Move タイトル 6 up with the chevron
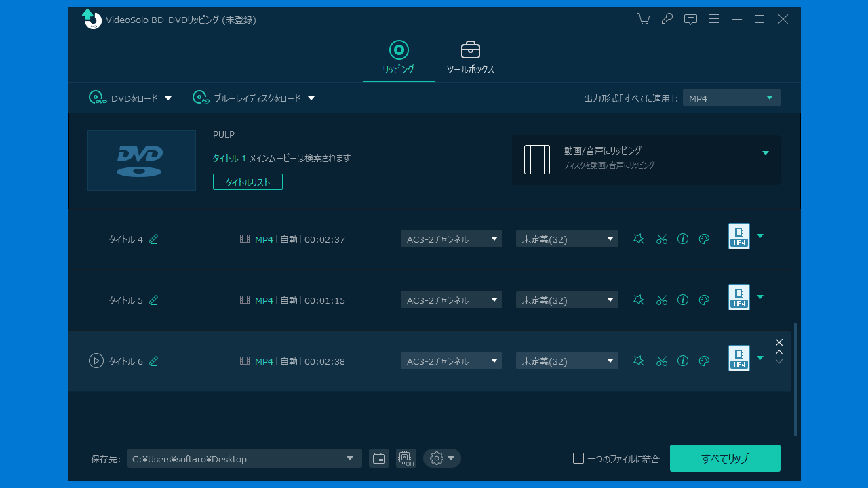Screen dimensions: 868x488 pyautogui.click(x=779, y=352)
